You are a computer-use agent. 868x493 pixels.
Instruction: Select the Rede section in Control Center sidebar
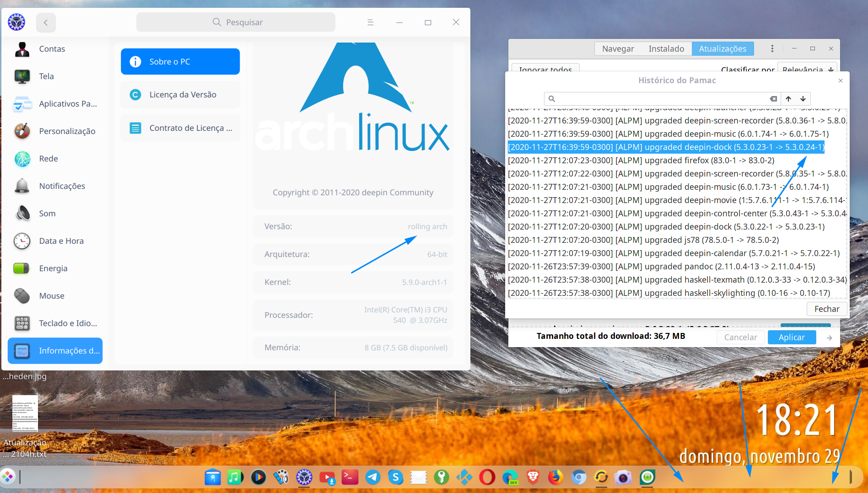pyautogui.click(x=48, y=158)
